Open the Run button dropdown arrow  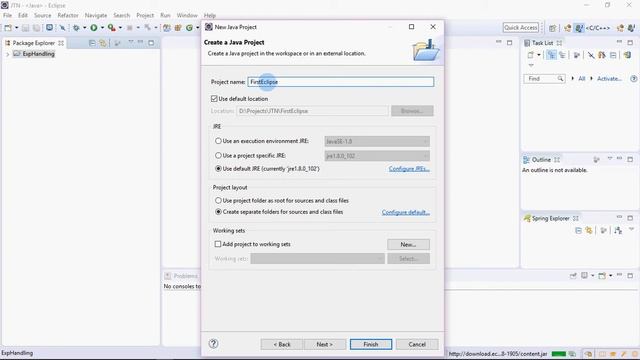(102, 28)
